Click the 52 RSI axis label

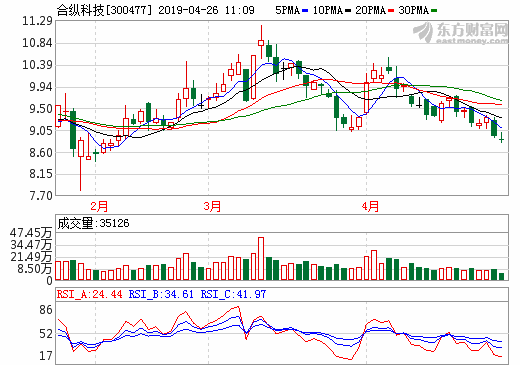46,334
